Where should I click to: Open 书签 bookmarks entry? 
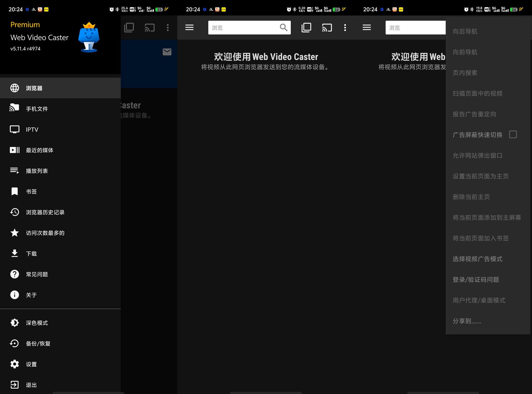click(x=60, y=191)
